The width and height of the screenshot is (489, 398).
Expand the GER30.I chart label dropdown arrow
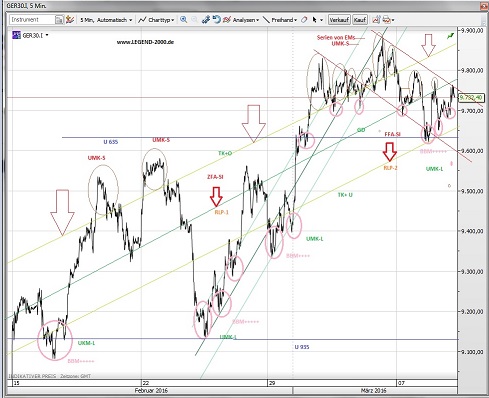[x=47, y=35]
